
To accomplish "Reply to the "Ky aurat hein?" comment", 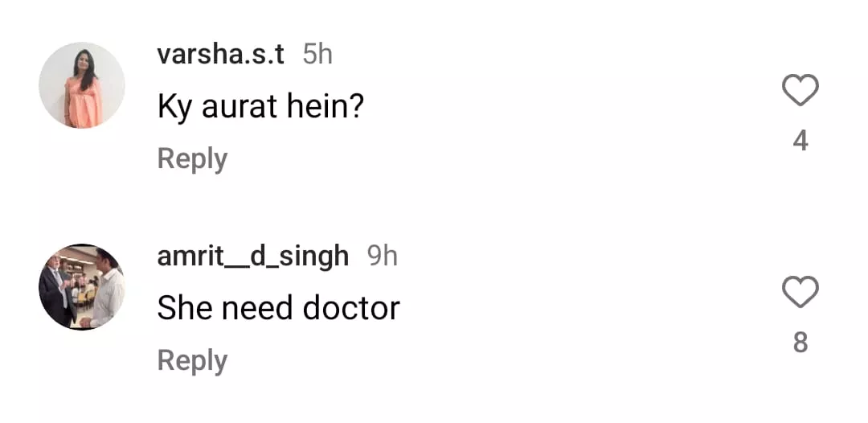I will [x=192, y=158].
